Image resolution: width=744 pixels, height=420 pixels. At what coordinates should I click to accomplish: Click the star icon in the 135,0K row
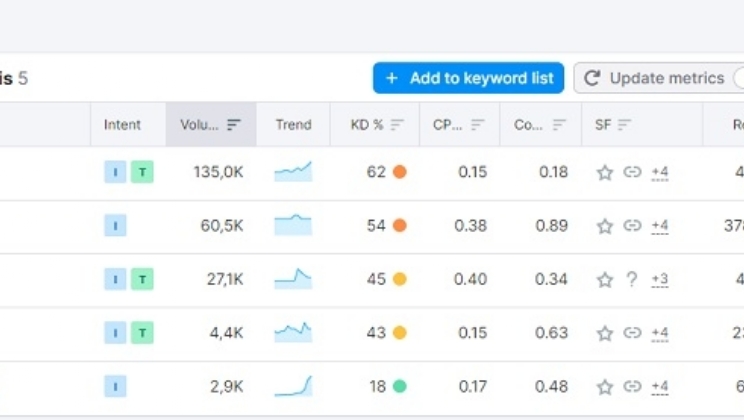coord(604,172)
